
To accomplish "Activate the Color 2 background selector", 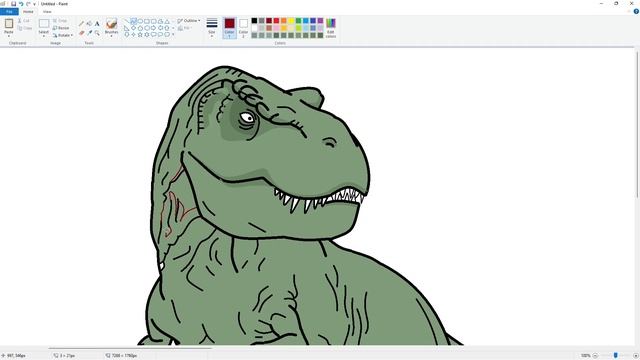I will [243, 28].
